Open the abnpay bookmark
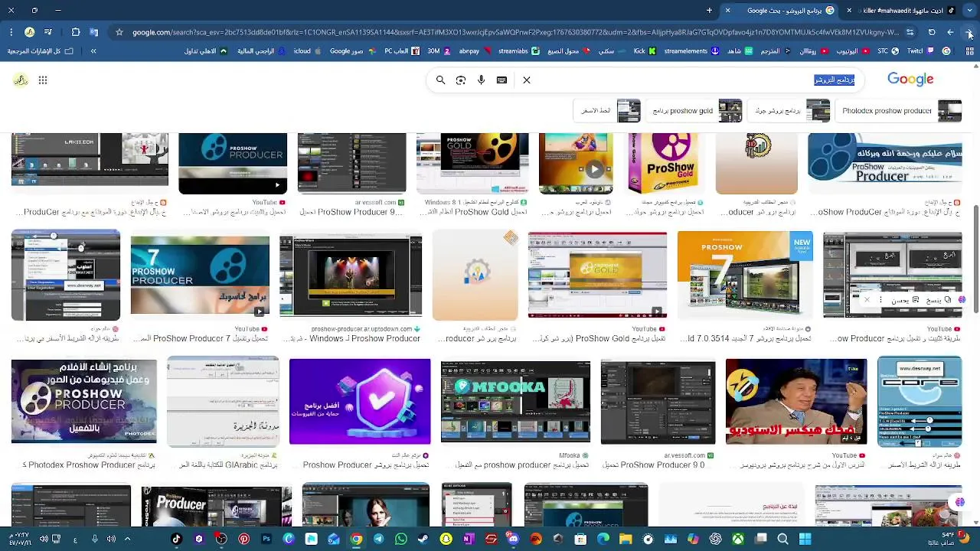This screenshot has width=980, height=551. tap(474, 51)
